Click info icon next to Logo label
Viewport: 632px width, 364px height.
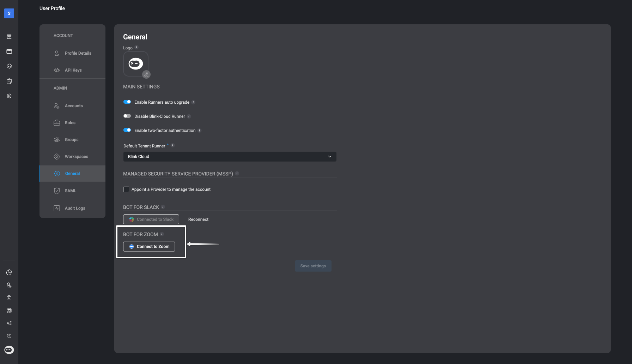136,47
